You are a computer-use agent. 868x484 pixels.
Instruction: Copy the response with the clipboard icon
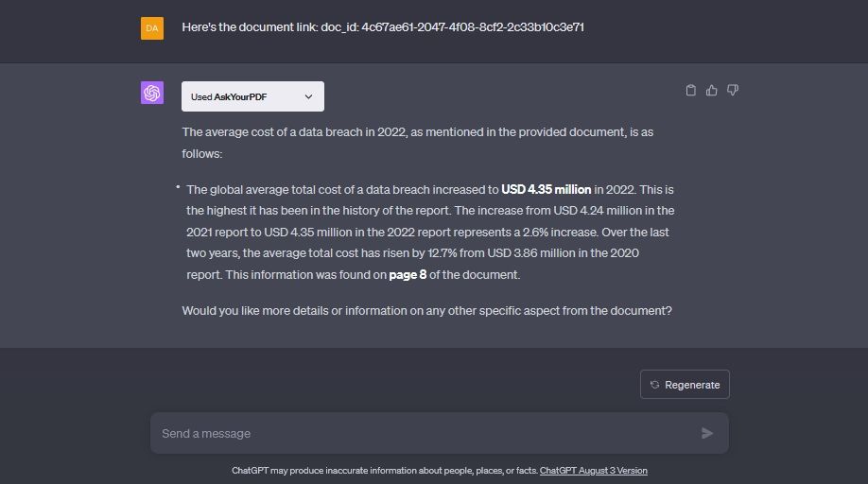(x=690, y=91)
